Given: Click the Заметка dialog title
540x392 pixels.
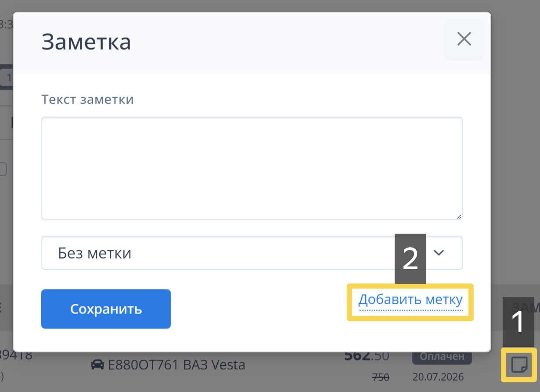Looking at the screenshot, I should 86,42.
